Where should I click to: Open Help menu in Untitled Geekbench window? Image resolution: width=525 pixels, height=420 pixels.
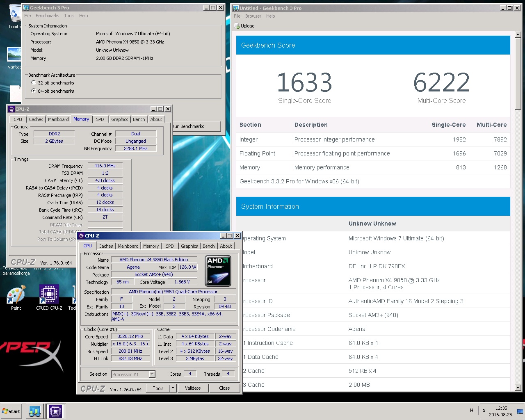point(271,16)
